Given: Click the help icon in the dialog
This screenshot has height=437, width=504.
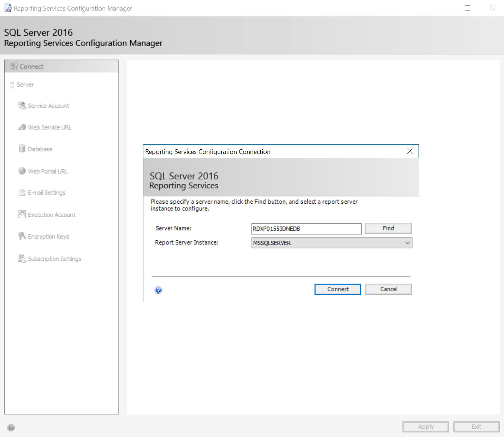Looking at the screenshot, I should pyautogui.click(x=158, y=290).
